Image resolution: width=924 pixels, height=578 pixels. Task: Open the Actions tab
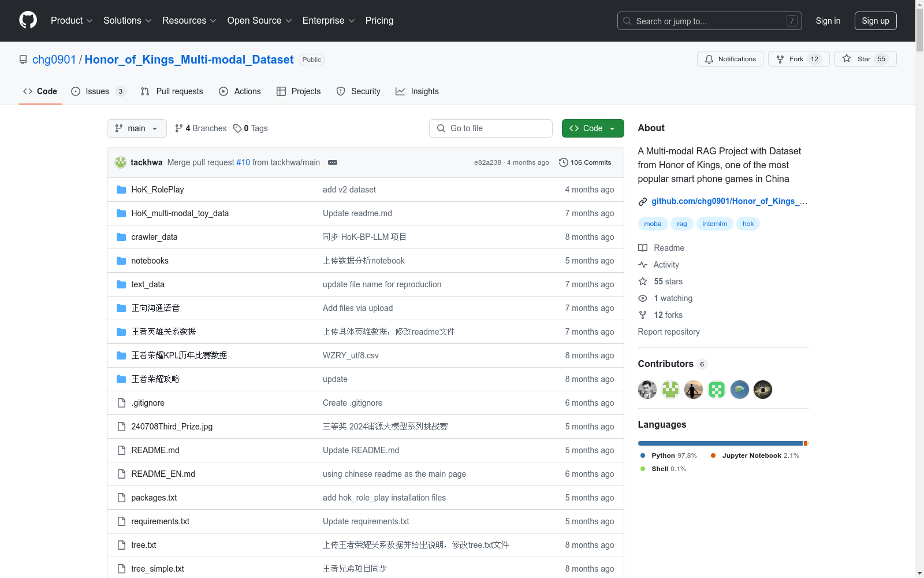coord(240,91)
